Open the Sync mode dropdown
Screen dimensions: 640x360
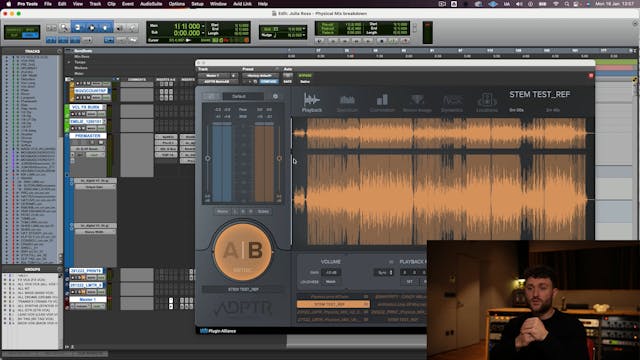(x=384, y=272)
